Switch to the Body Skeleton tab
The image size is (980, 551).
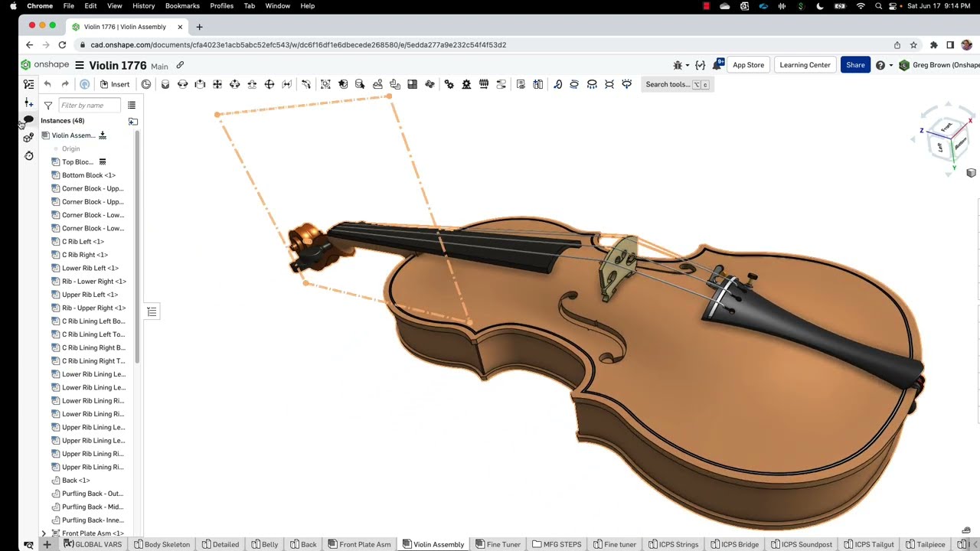[162, 544]
